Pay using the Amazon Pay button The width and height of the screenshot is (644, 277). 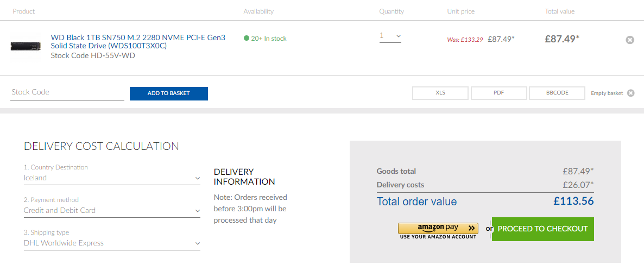[438, 228]
